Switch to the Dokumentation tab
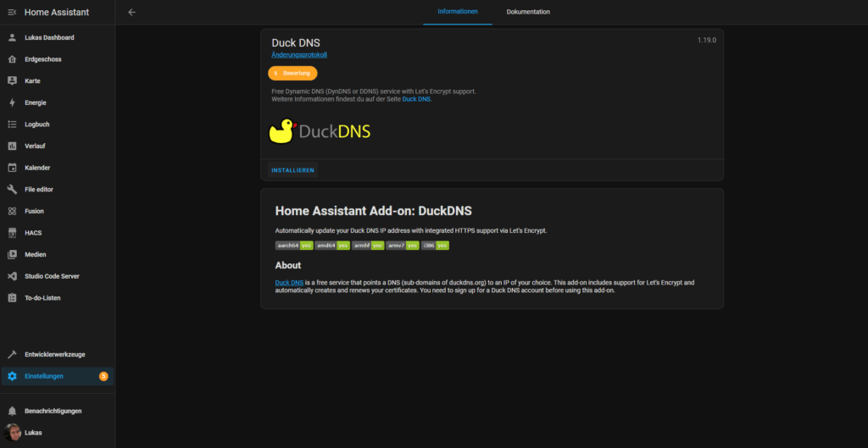868x448 pixels. 528,12
